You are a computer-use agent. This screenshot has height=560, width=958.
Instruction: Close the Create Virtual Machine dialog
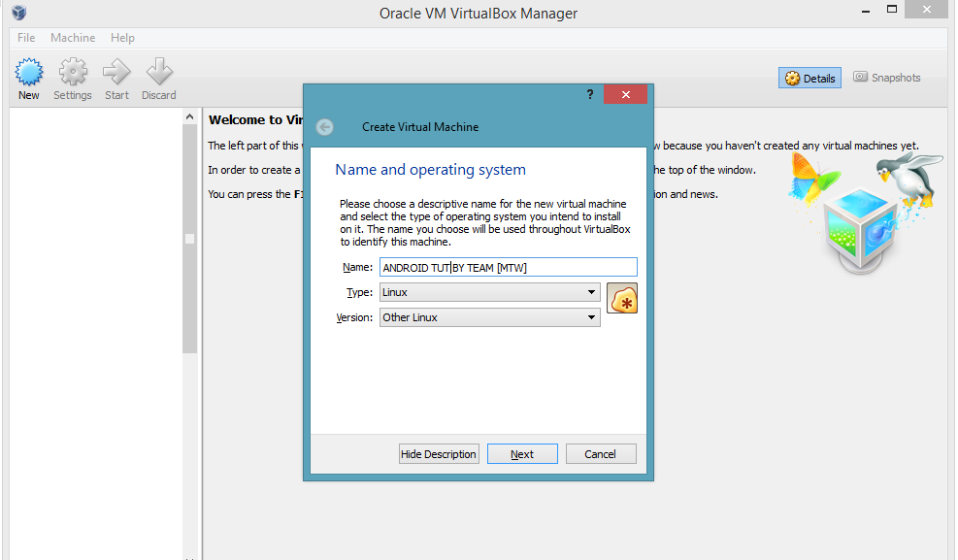pyautogui.click(x=625, y=94)
